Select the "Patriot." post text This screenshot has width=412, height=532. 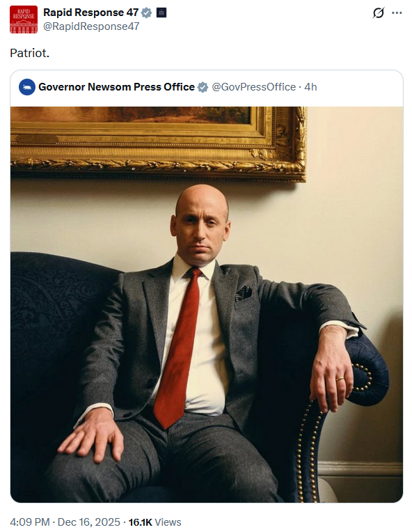click(29, 53)
